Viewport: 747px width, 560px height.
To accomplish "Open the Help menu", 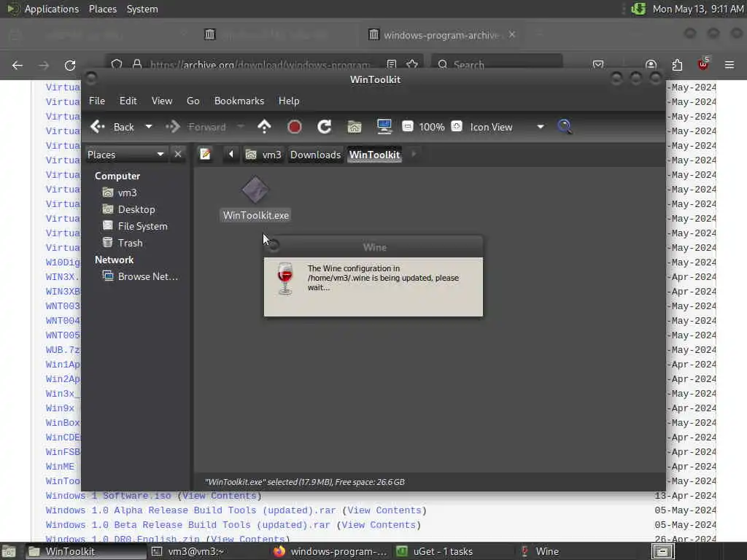I will [289, 101].
